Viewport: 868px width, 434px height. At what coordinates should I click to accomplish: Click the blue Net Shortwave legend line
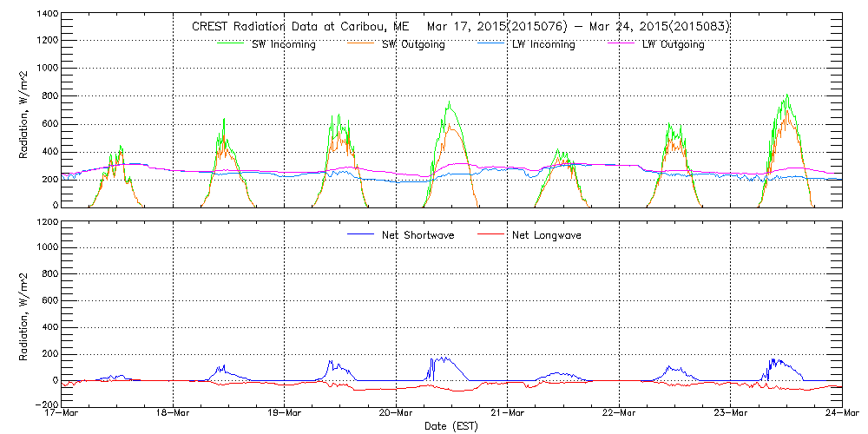(x=362, y=234)
